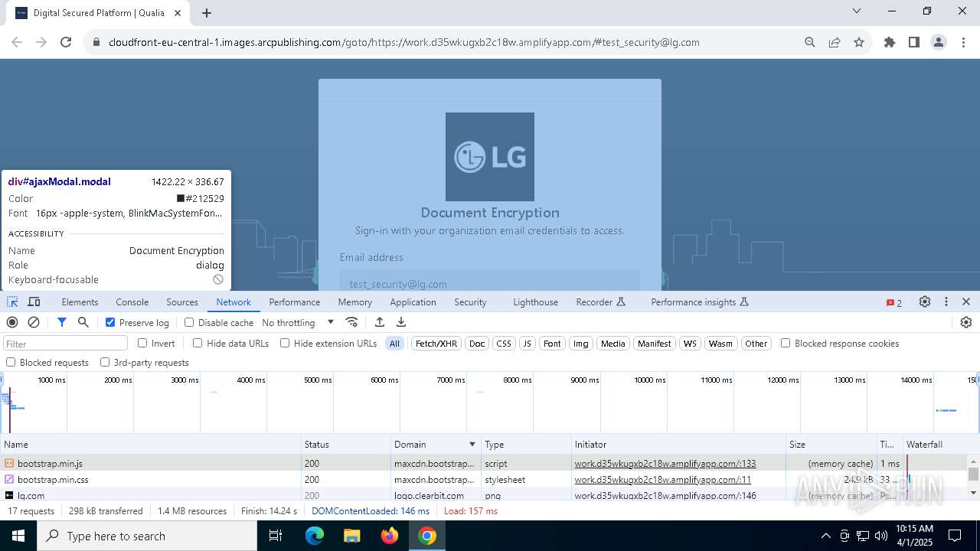Filter requests by Img type

[581, 344]
